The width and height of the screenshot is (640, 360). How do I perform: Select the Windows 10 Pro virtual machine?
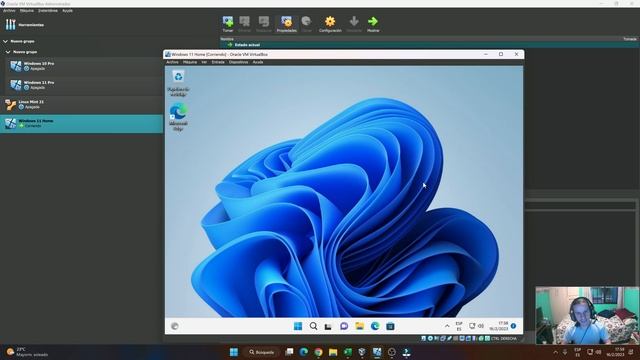pos(84,66)
